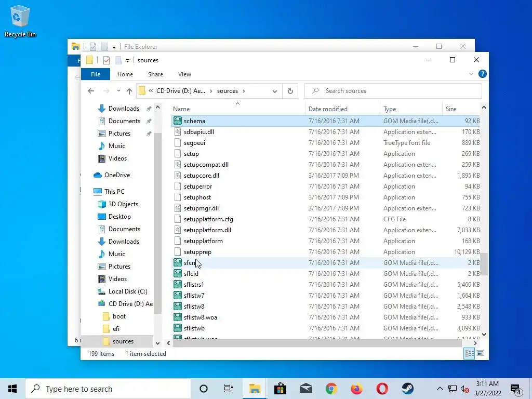Open OneDrive in navigation pane
Image resolution: width=532 pixels, height=399 pixels.
pyautogui.click(x=117, y=175)
